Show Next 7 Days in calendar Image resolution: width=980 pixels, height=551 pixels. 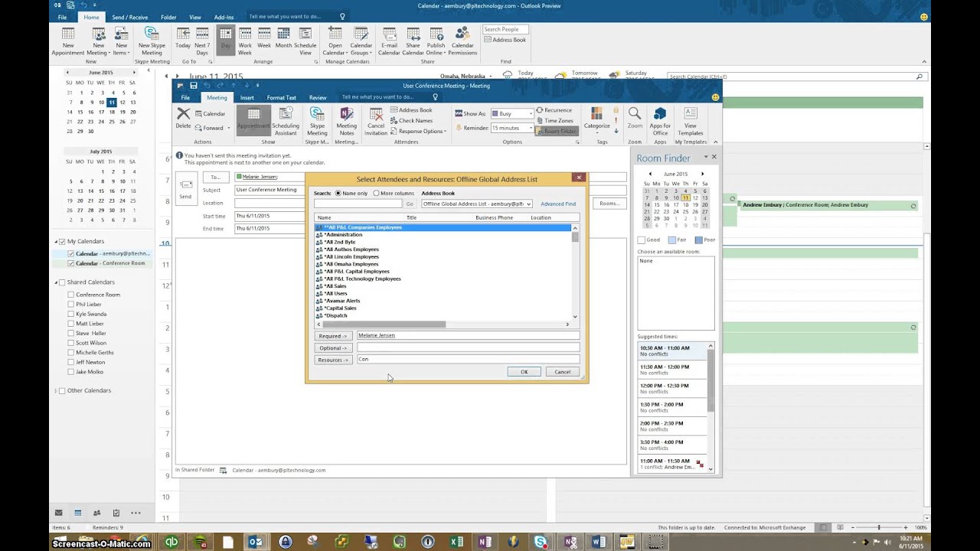coord(202,41)
